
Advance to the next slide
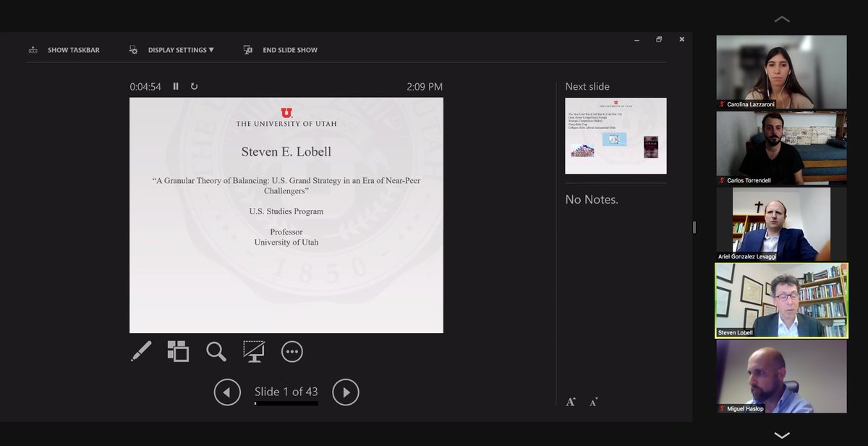coord(346,392)
